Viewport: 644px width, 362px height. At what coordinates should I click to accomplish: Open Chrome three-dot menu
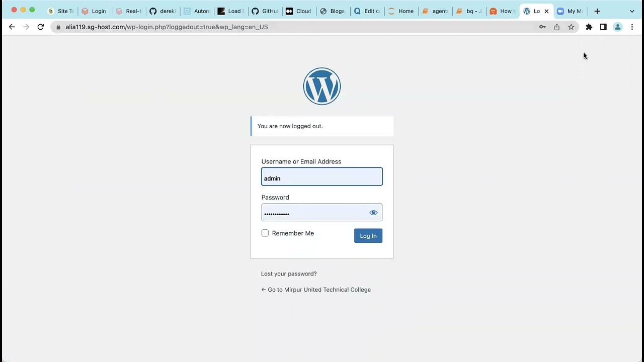tap(632, 27)
